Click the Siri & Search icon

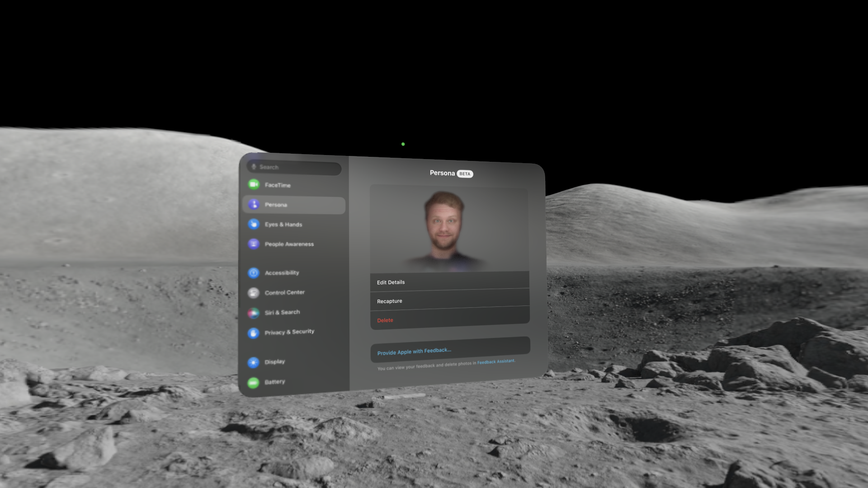click(254, 313)
